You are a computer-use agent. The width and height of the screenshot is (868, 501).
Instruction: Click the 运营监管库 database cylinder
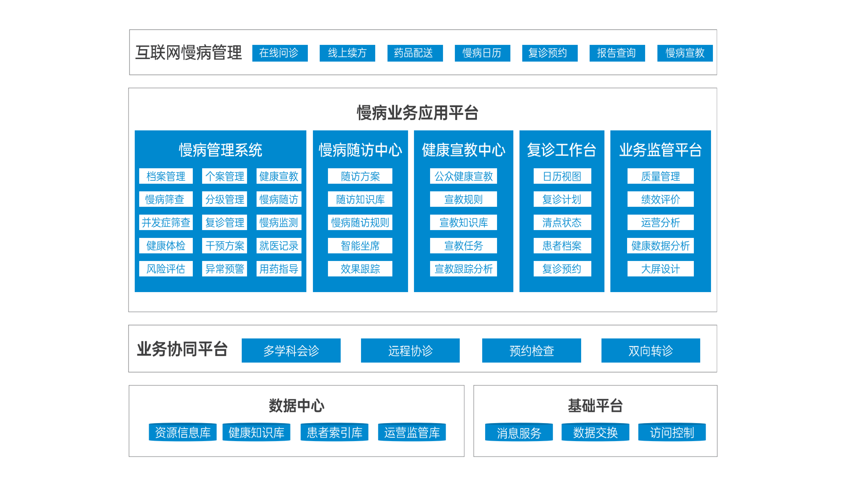tap(412, 432)
